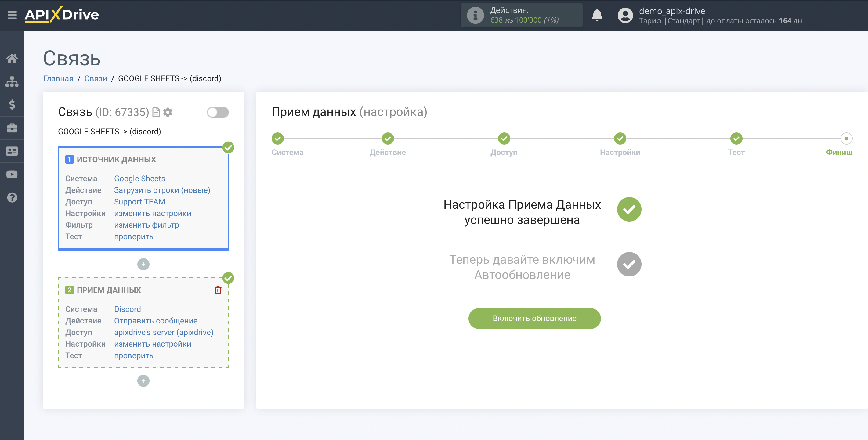Click the copy document icon beside ID 67335

pyautogui.click(x=156, y=112)
